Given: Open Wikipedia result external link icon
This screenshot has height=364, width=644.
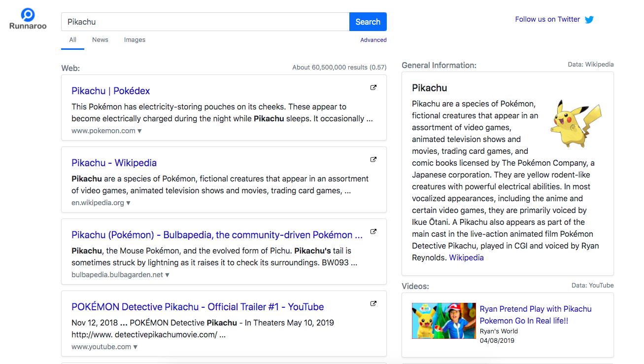Looking at the screenshot, I should click(x=373, y=160).
